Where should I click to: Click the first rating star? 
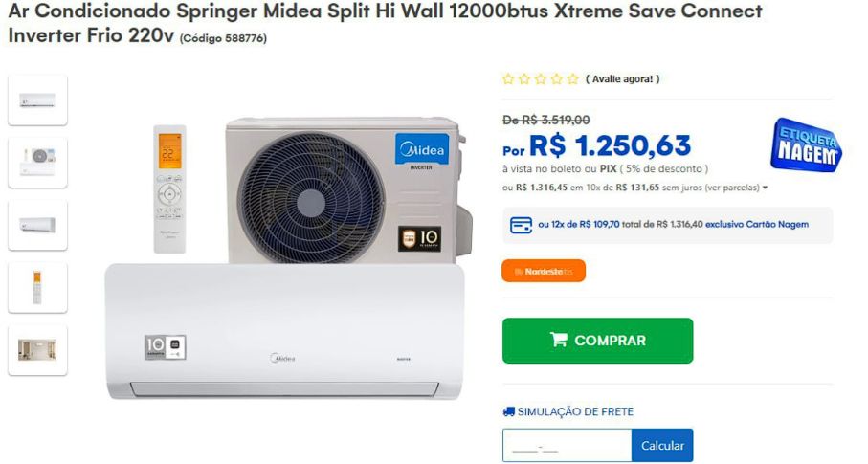pyautogui.click(x=508, y=79)
